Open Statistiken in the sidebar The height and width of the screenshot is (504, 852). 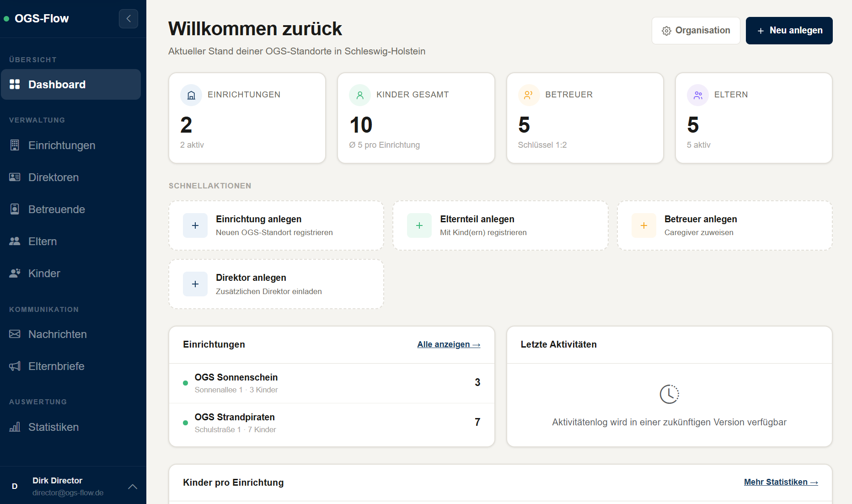(71, 427)
